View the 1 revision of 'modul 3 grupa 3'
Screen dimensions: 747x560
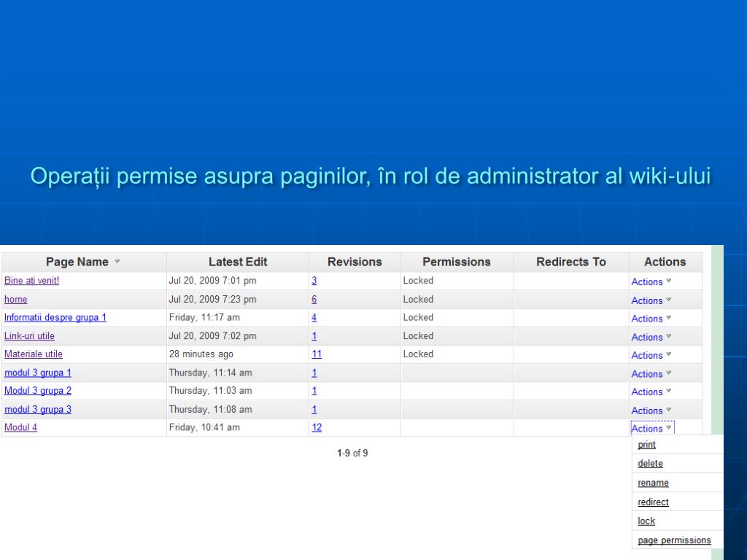point(314,410)
